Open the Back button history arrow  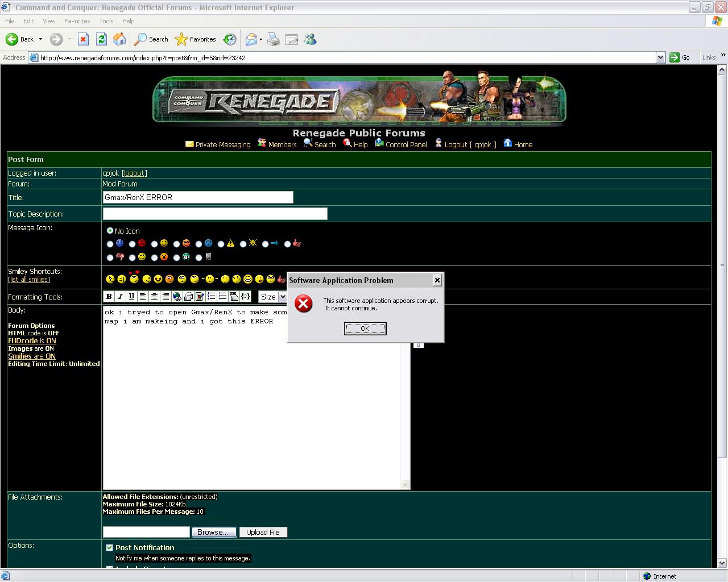point(40,39)
